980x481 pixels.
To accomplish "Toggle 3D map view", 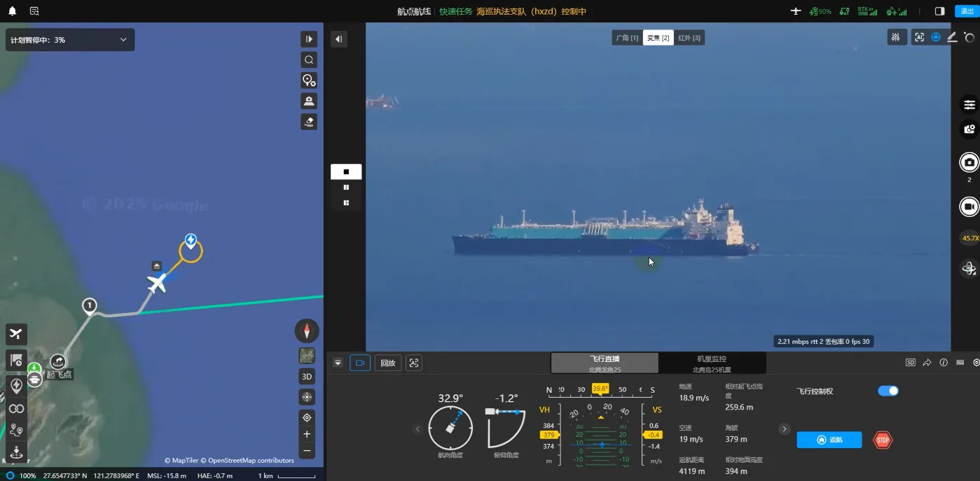I will pos(307,377).
